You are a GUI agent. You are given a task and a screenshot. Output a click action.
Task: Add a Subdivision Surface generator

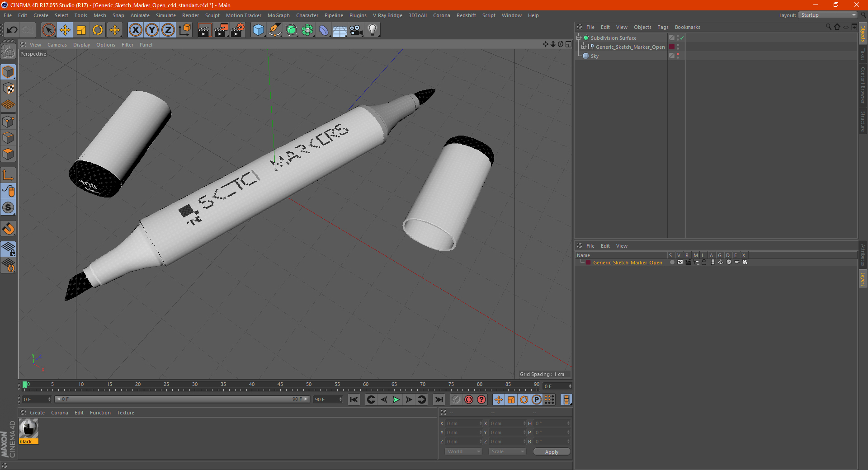[291, 30]
